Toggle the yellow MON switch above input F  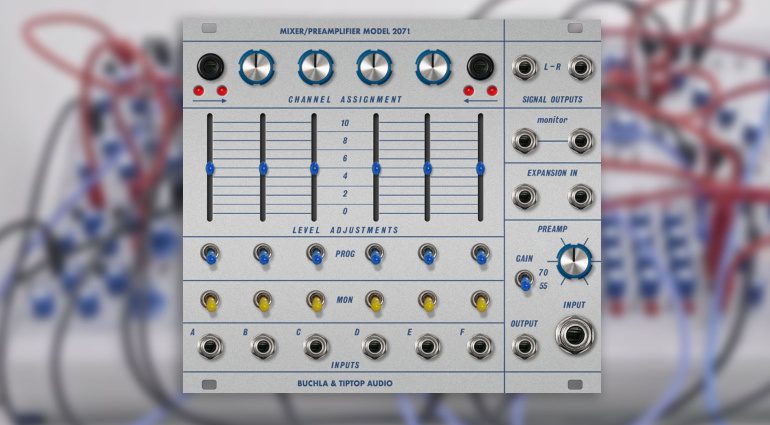(x=481, y=301)
